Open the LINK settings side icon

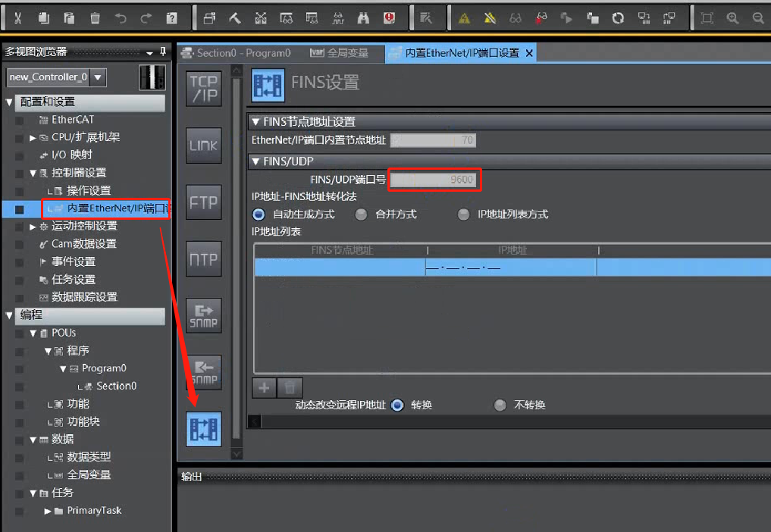pos(204,146)
